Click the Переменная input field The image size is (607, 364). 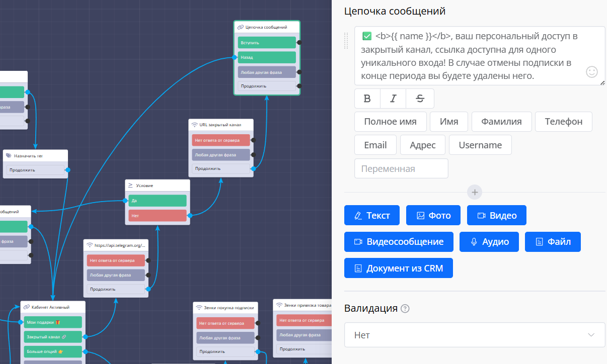click(401, 169)
